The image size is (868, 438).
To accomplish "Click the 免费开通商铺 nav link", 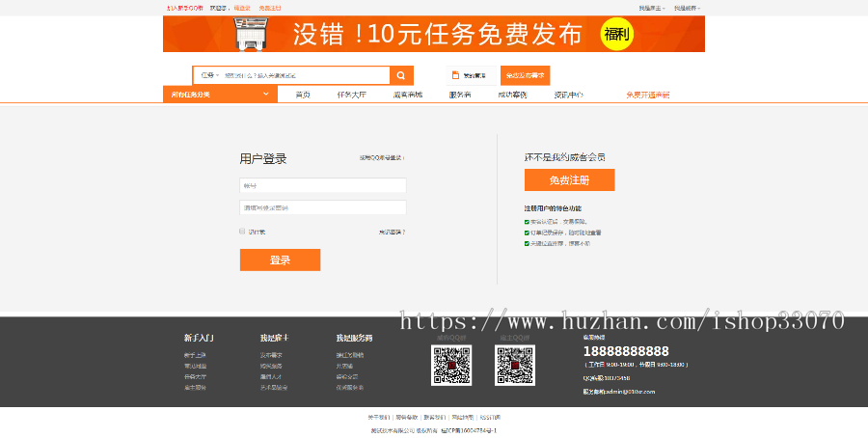I will (x=648, y=95).
